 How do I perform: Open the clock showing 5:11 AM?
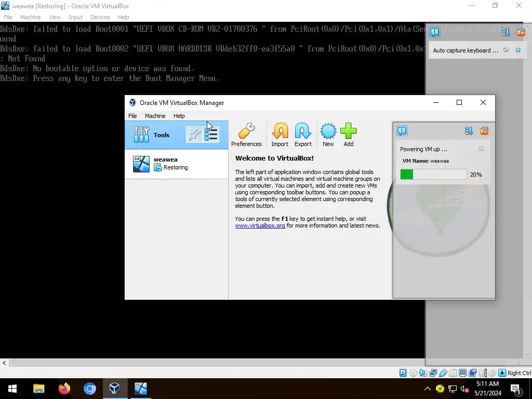click(487, 389)
